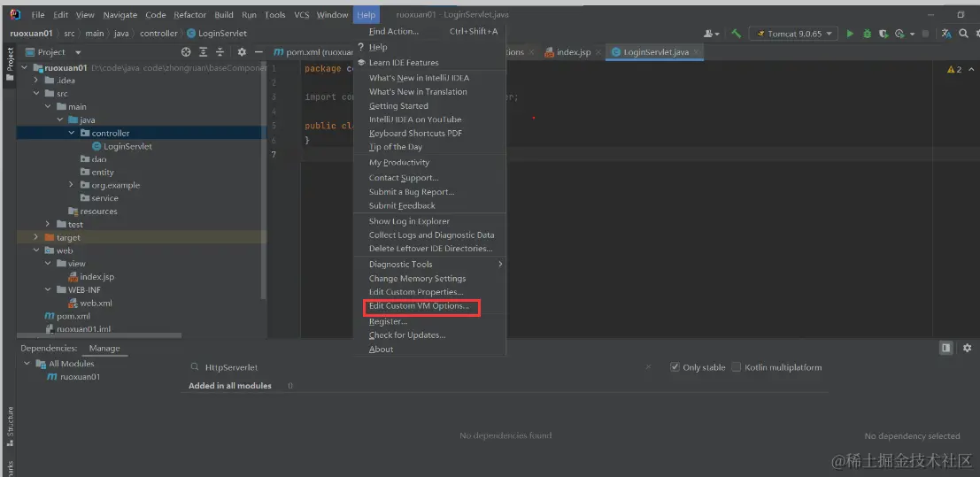
Task: Select LoginServlet in the project tree
Action: (127, 146)
